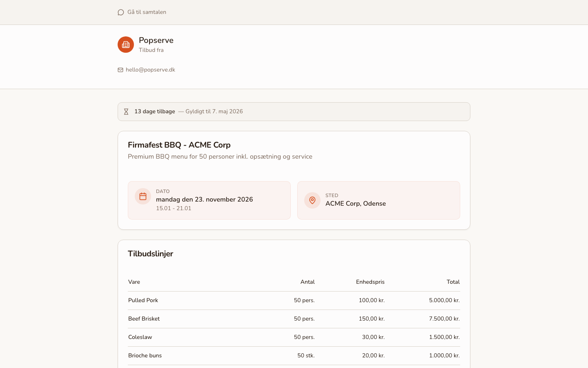Click the Coleslaw total 1.500,00 kr.

click(x=444, y=337)
